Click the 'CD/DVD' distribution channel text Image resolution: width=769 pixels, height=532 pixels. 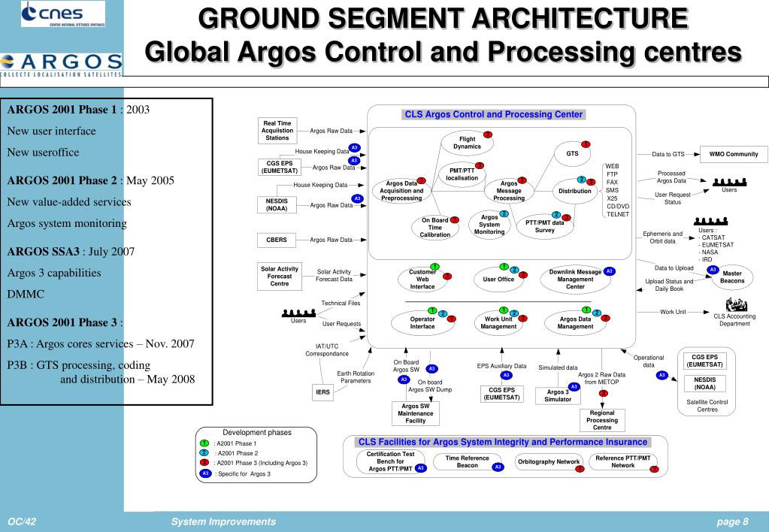pyautogui.click(x=618, y=207)
